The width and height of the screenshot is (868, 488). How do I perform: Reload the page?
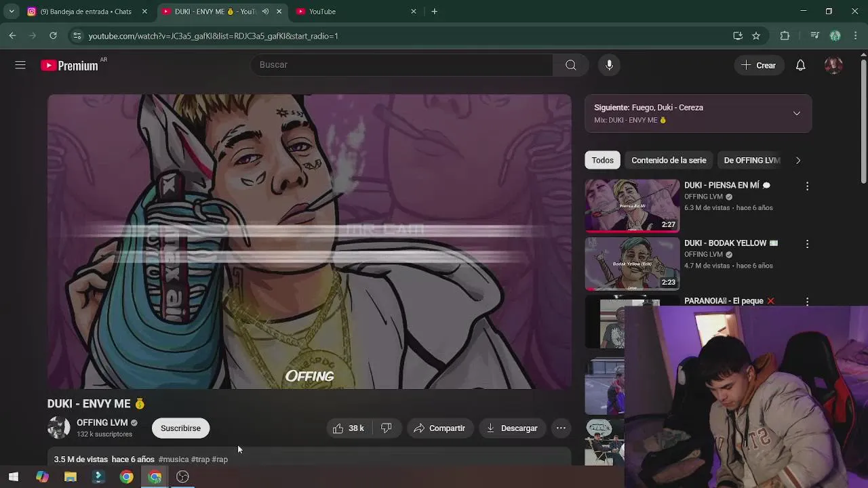(53, 36)
